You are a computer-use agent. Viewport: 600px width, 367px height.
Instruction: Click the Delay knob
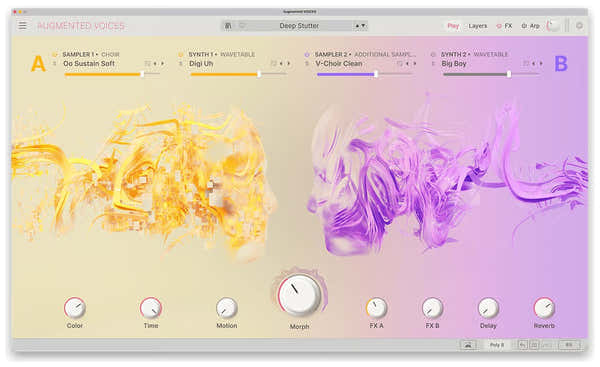point(488,308)
